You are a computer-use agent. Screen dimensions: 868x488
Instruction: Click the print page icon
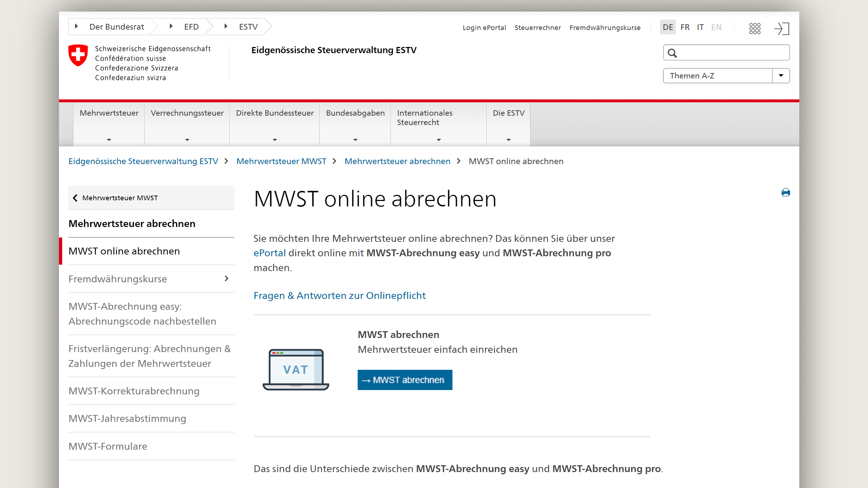pos(786,192)
